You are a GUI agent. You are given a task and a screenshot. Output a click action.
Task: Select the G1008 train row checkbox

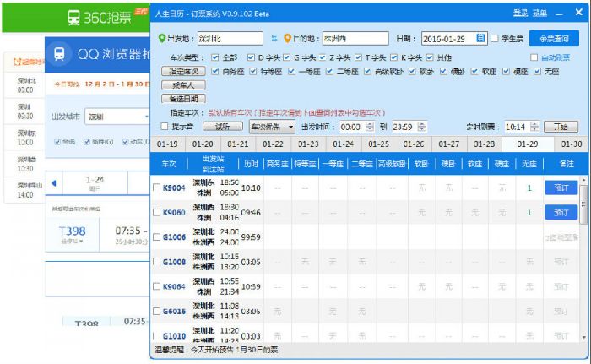(x=157, y=262)
